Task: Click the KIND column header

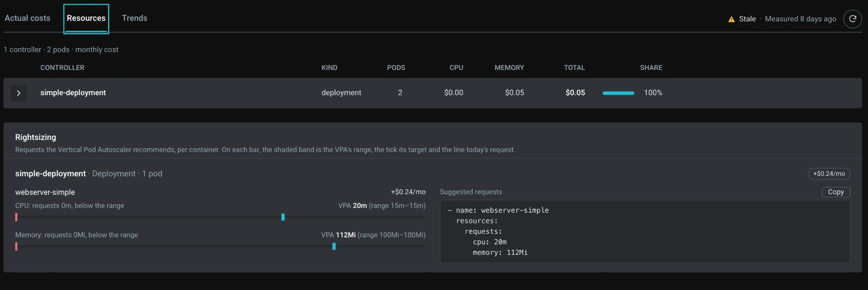Action: [329, 68]
